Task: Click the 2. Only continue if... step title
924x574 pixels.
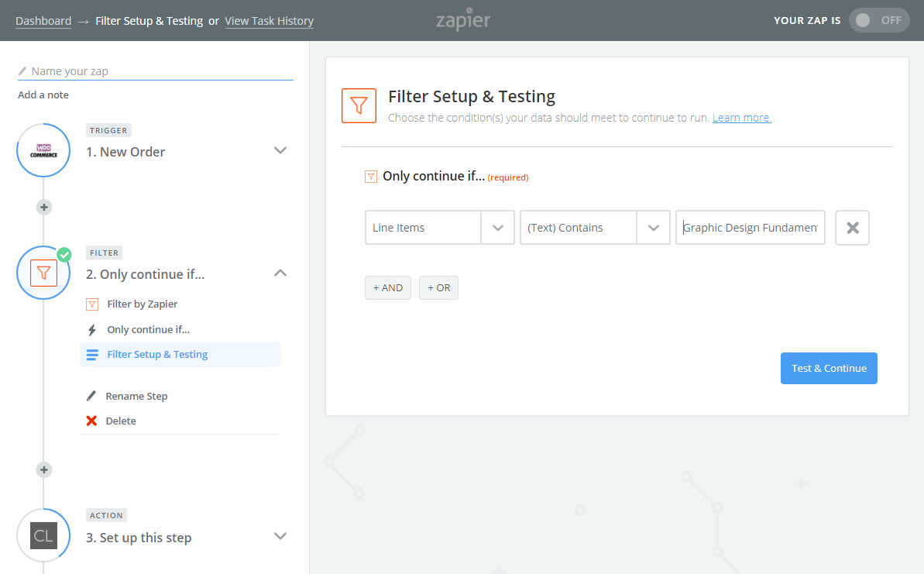Action: tap(146, 275)
